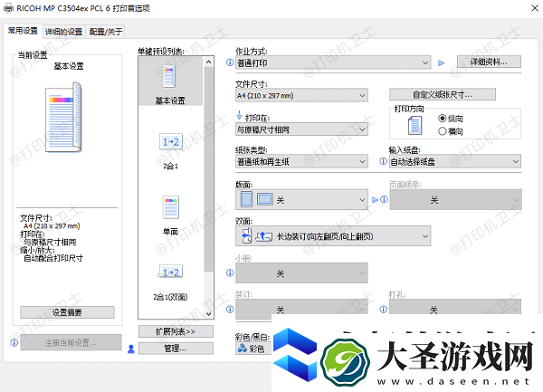Switch to 配置/关于 tab
Image resolution: width=543 pixels, height=392 pixels.
(x=106, y=32)
